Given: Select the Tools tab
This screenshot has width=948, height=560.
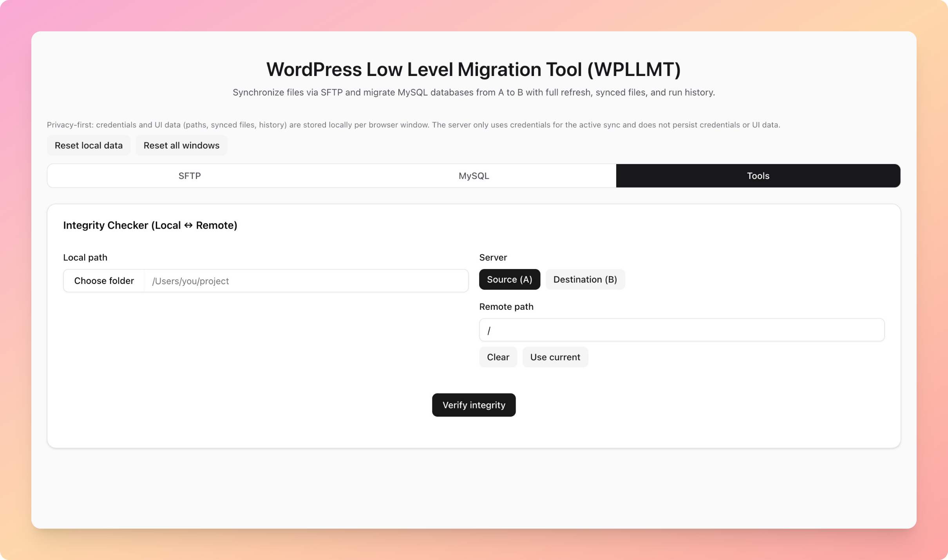Looking at the screenshot, I should pyautogui.click(x=758, y=176).
